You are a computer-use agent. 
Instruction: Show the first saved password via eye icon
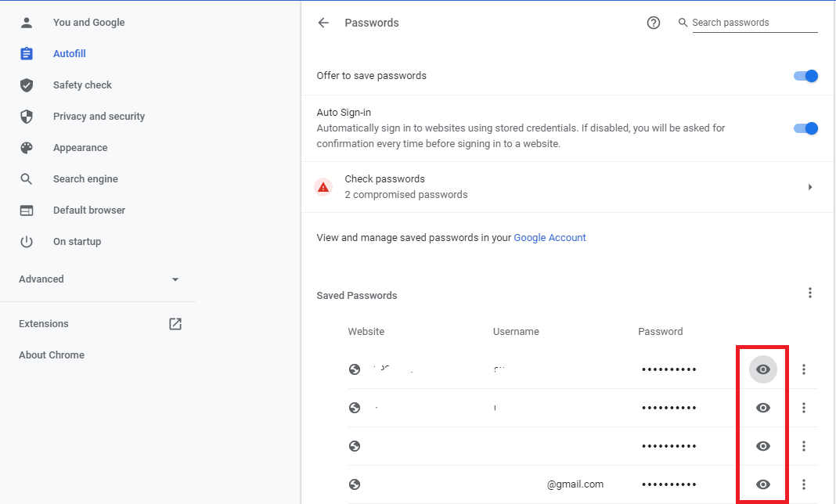coord(763,369)
